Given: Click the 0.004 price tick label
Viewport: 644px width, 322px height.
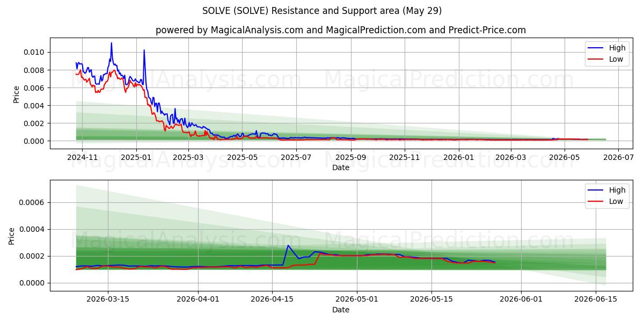Looking at the screenshot, I should [x=35, y=105].
